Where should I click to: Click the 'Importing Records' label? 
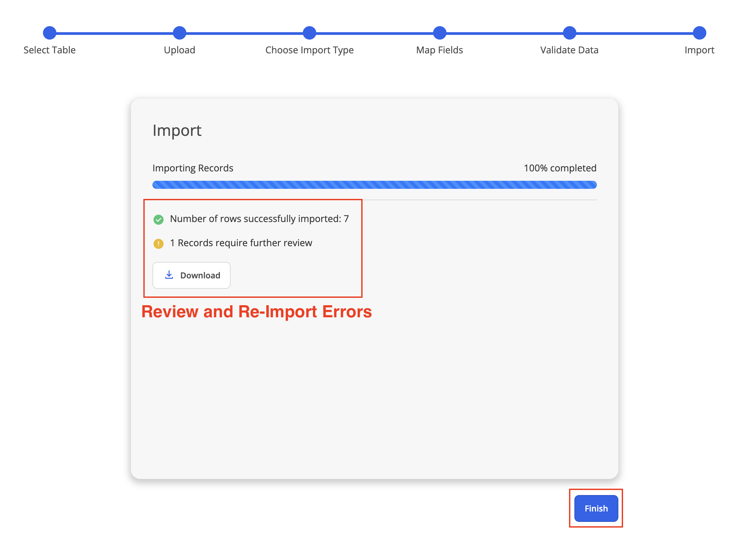(x=193, y=168)
